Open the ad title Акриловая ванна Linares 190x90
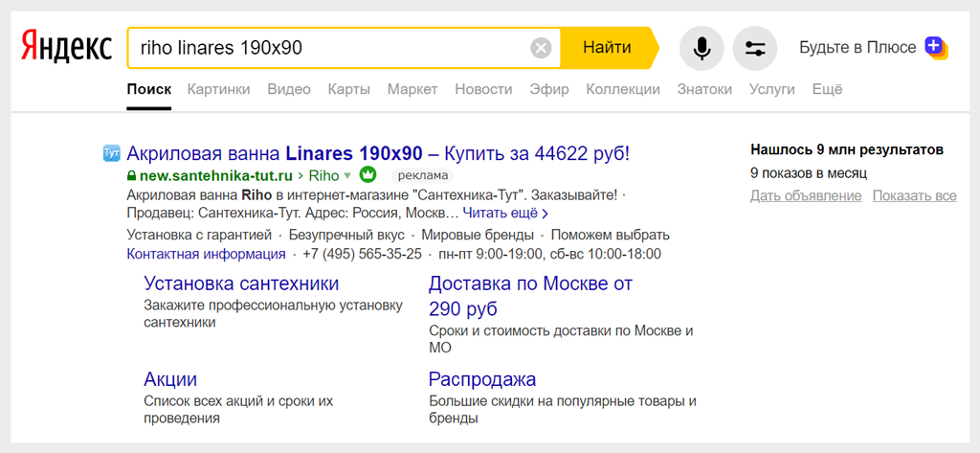 378,152
